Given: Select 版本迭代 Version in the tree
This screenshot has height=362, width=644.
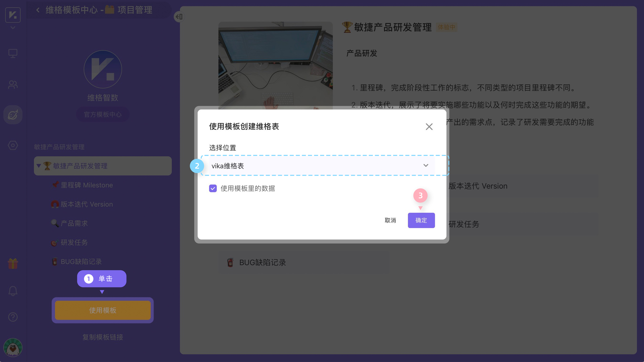Looking at the screenshot, I should click(x=86, y=204).
